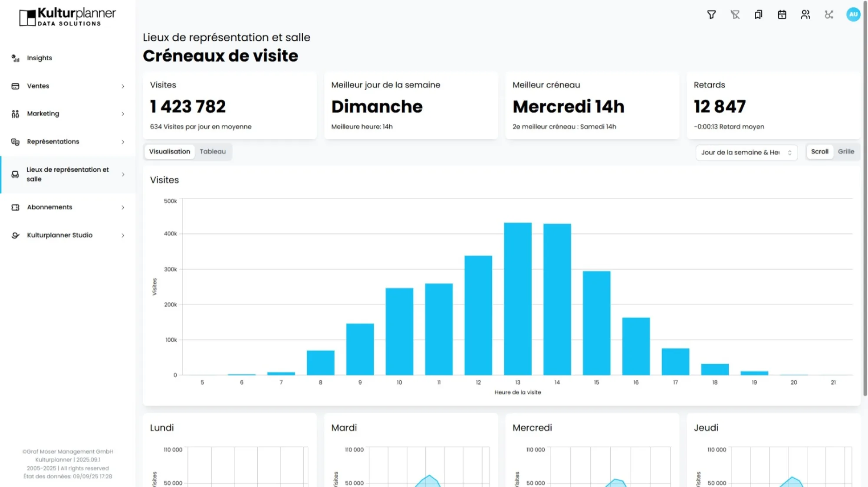Screen dimensions: 868x487
Task: Expand the Abonnements menu chevron
Action: (123, 207)
